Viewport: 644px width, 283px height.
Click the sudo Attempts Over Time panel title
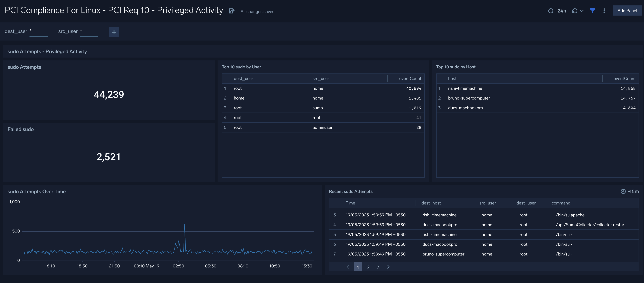(x=37, y=191)
